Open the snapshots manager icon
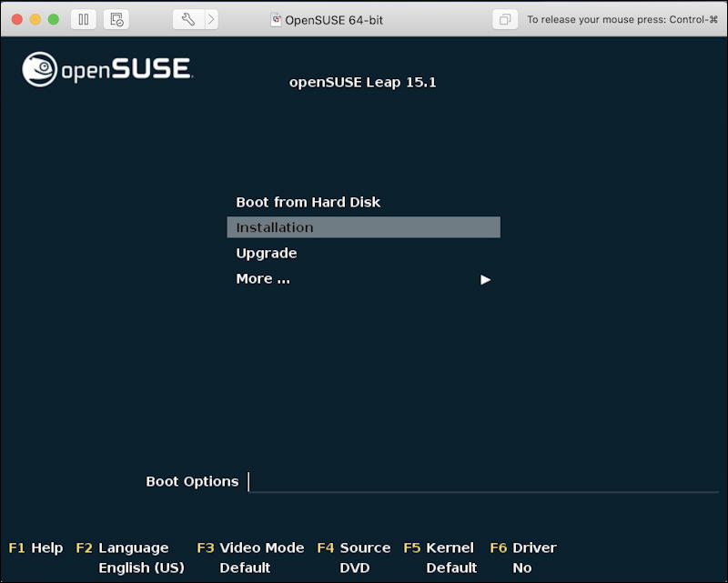This screenshot has width=728, height=583. (116, 19)
